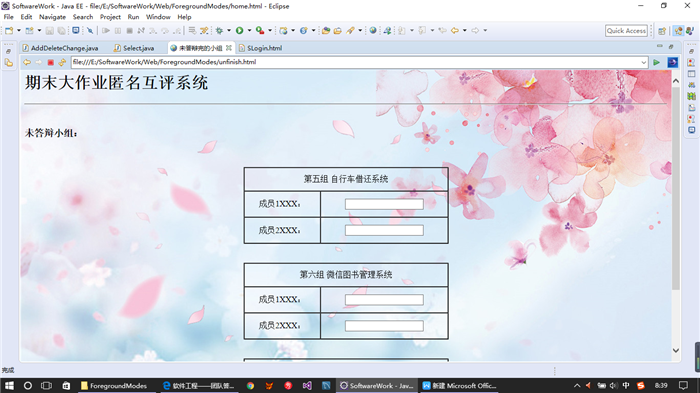Click the Back arrow in main toolbar

point(455,30)
